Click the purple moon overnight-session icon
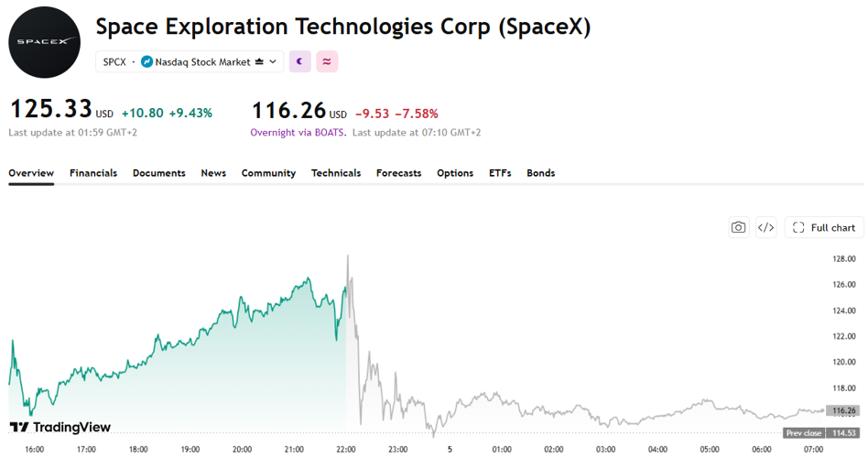The width and height of the screenshot is (868, 468). click(x=300, y=61)
